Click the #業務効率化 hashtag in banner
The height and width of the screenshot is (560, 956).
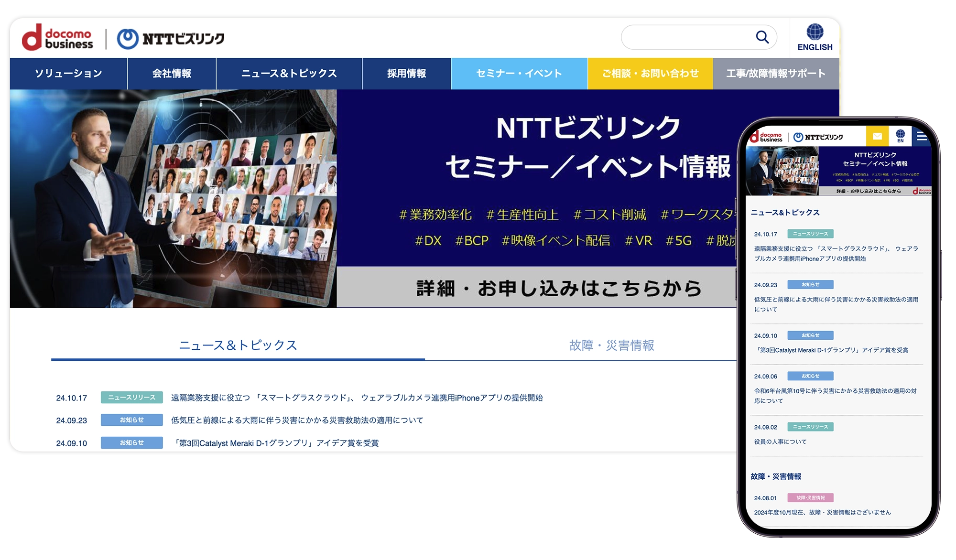(x=435, y=215)
